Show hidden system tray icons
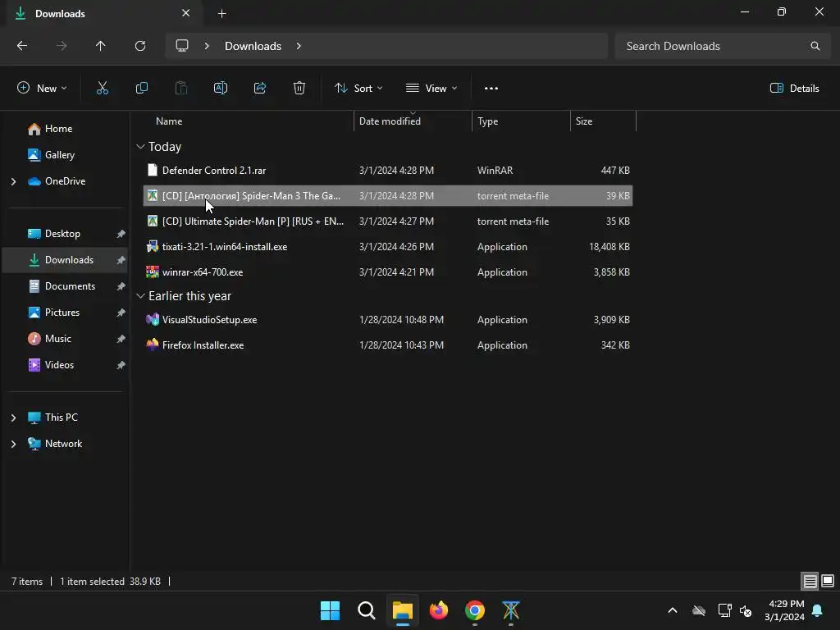The image size is (840, 630). pos(673,610)
